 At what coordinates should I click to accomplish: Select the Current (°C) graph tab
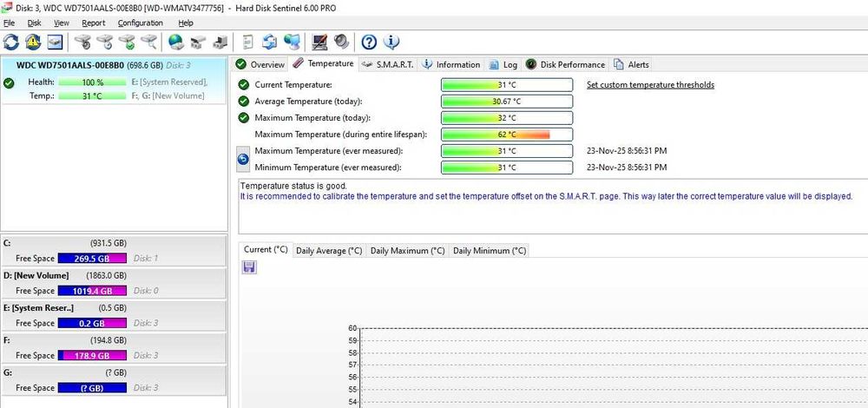(x=266, y=250)
